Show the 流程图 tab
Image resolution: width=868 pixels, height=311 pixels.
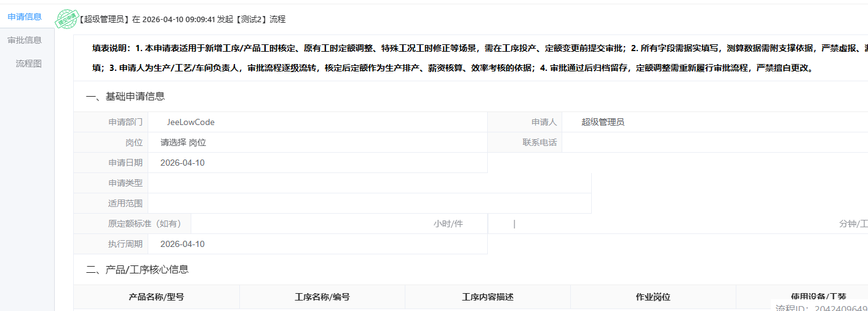(x=29, y=63)
